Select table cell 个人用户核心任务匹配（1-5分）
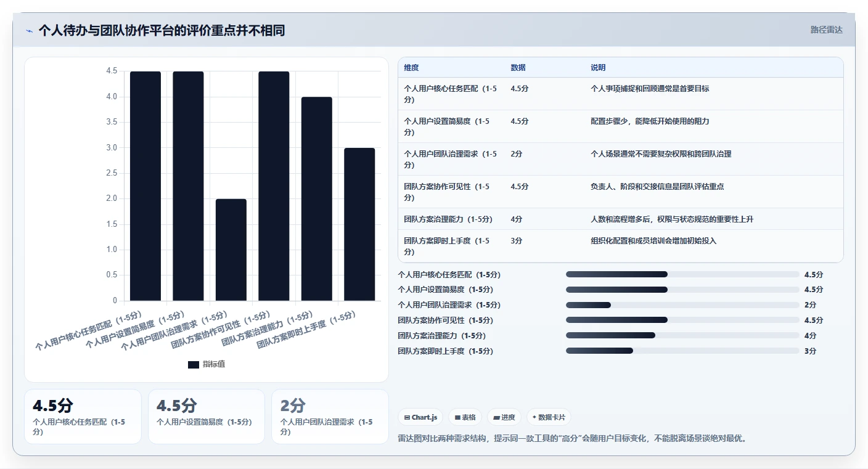 tap(451, 94)
